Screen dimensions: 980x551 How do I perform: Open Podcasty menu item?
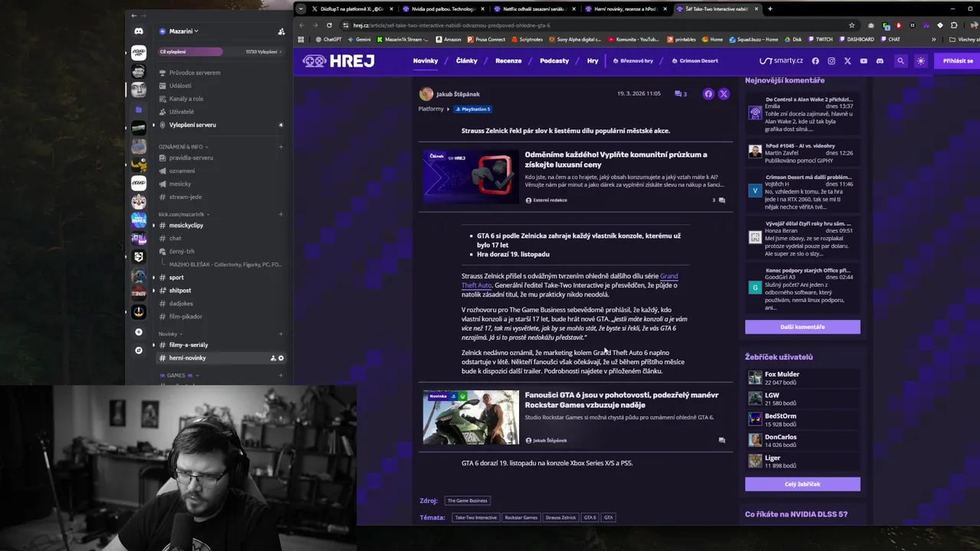click(554, 60)
